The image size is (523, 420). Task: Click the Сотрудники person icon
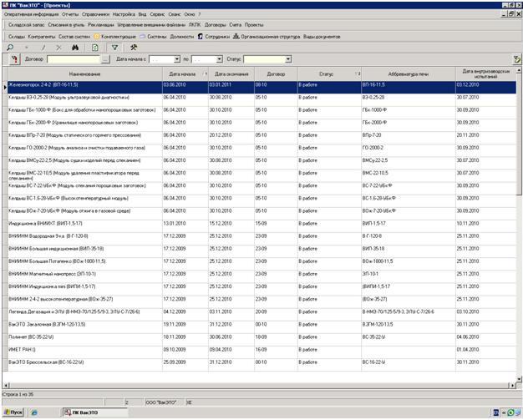(x=201, y=37)
